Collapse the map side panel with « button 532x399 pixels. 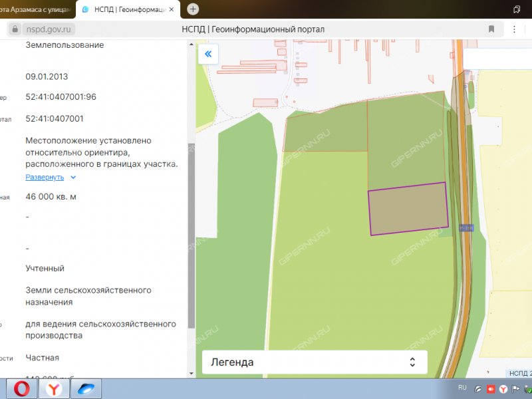coord(208,54)
